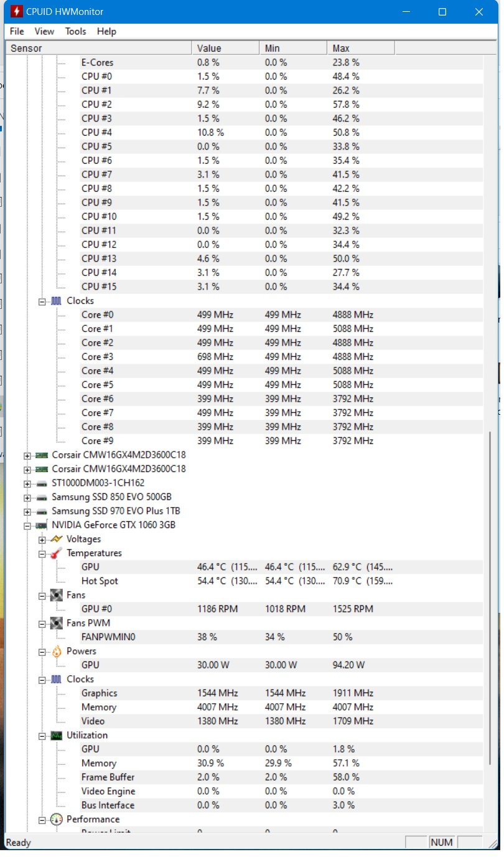Image resolution: width=504 pixels, height=857 pixels.
Task: Select the Core #3 clock row
Action: 281,357
